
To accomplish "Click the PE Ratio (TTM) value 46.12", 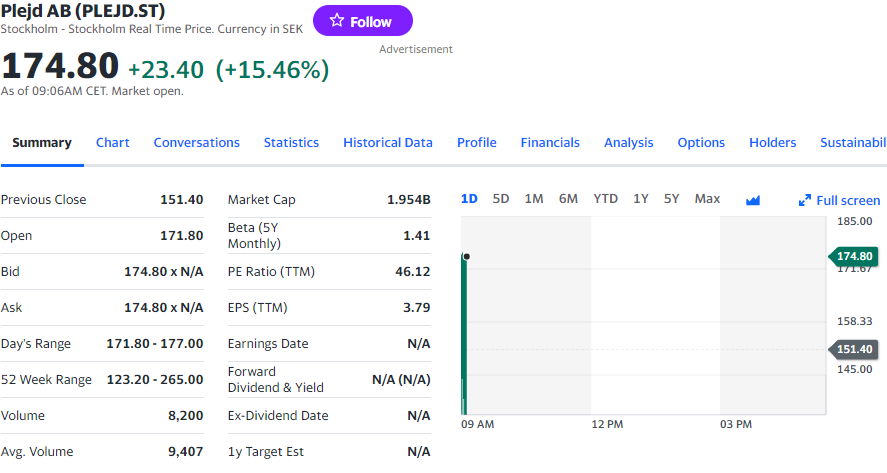I will coord(412,272).
